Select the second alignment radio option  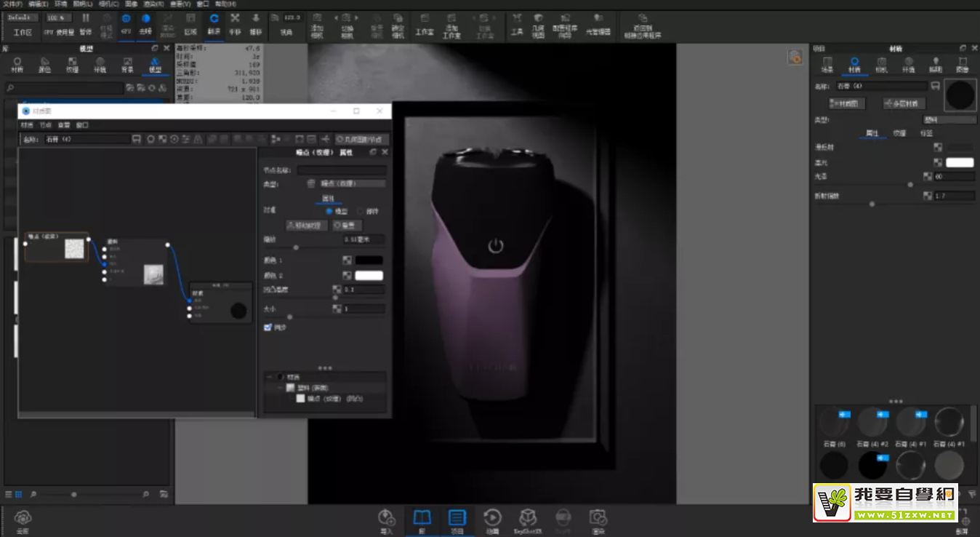click(x=361, y=211)
